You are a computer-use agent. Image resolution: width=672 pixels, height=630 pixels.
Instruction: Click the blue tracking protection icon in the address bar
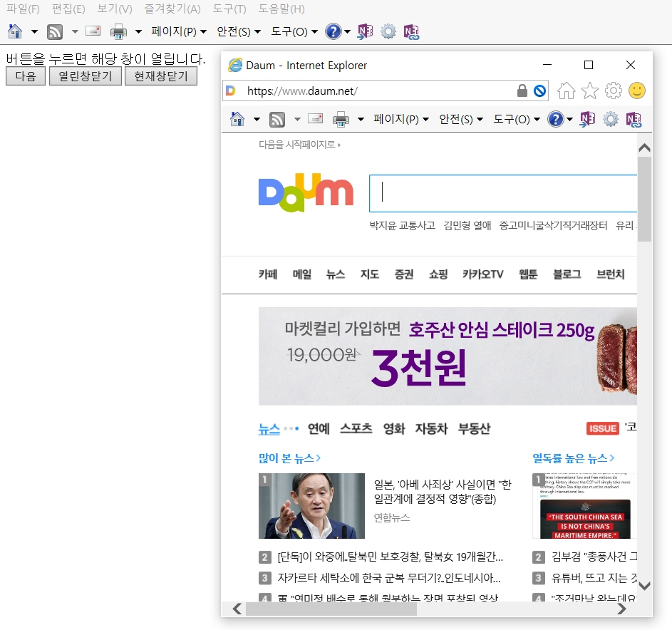(x=540, y=91)
